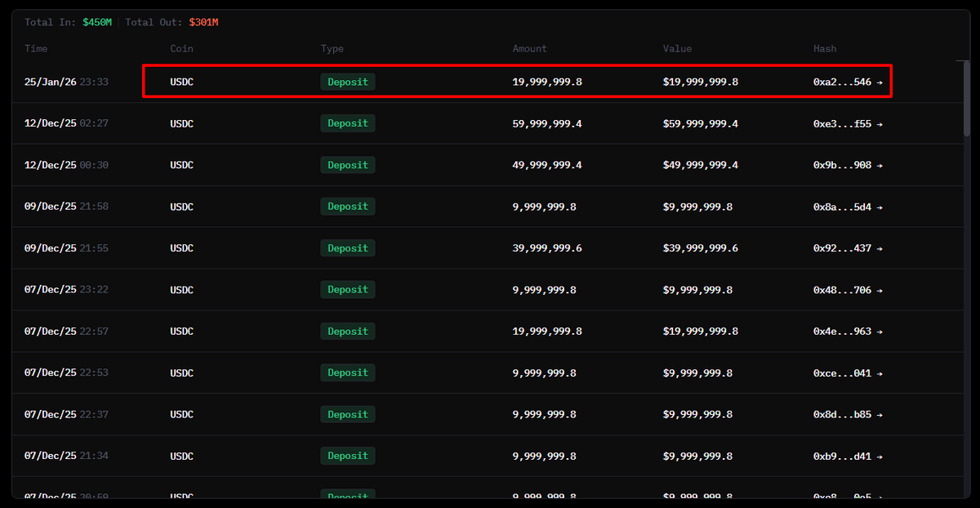Open the arrow icon next to 0x8a...5d4

(880, 207)
